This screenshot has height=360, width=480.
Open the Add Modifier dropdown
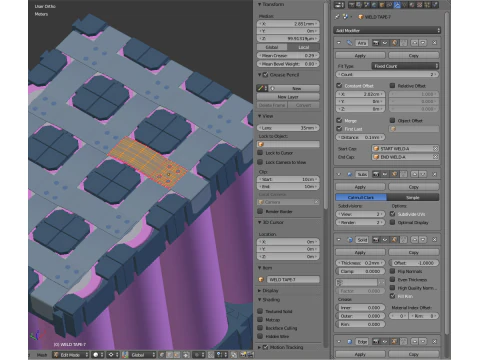(x=387, y=30)
